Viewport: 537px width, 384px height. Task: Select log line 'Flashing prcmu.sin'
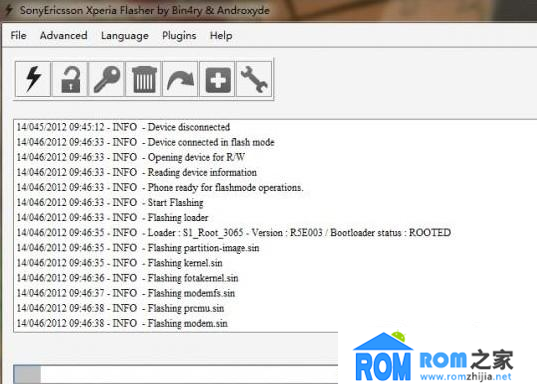pyautogui.click(x=120, y=308)
